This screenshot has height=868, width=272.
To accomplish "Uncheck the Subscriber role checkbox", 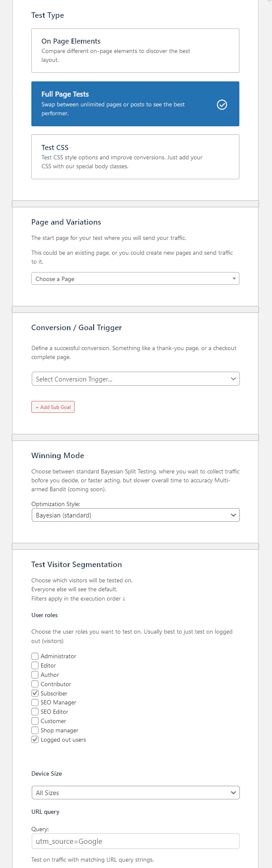I will coord(35,693).
